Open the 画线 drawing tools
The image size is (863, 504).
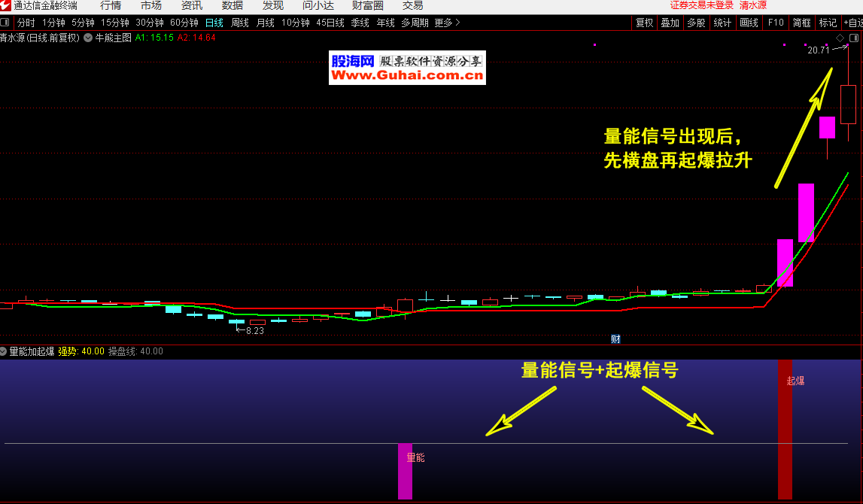749,23
